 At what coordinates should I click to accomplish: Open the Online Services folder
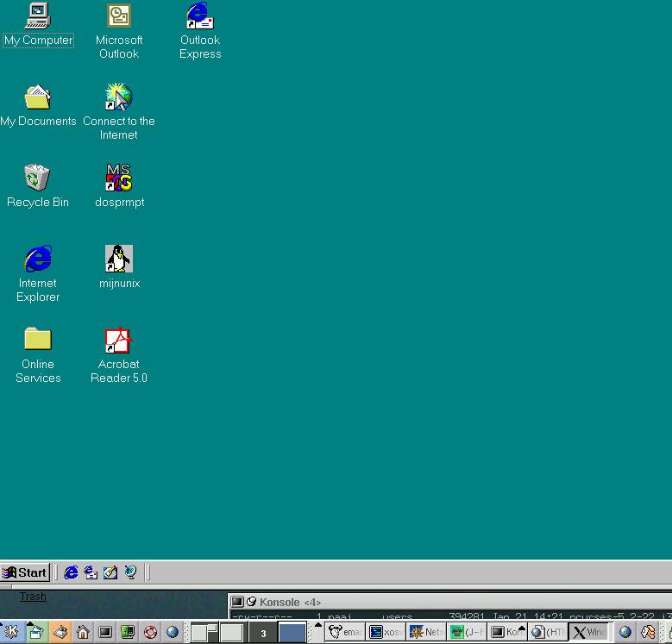(38, 341)
